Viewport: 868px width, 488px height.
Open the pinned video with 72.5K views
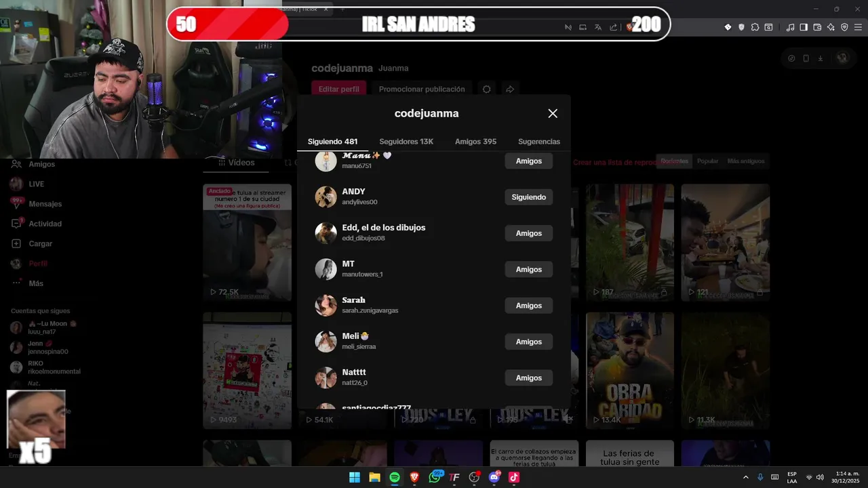click(x=247, y=242)
